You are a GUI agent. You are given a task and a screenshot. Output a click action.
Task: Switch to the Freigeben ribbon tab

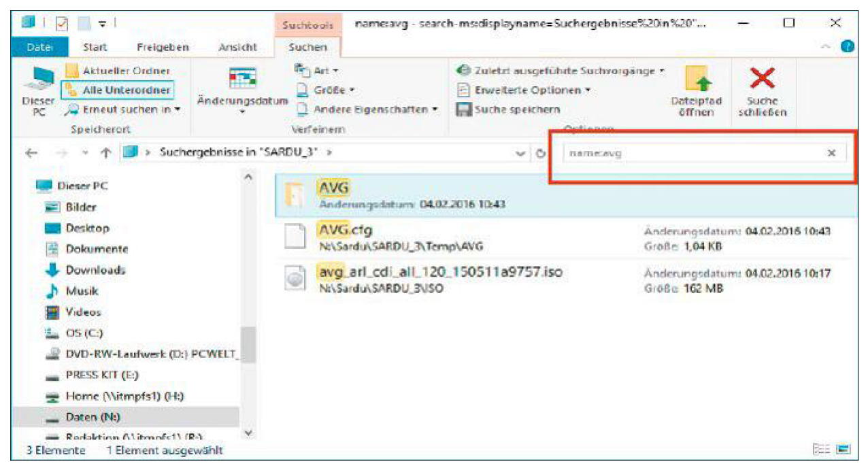pos(163,47)
